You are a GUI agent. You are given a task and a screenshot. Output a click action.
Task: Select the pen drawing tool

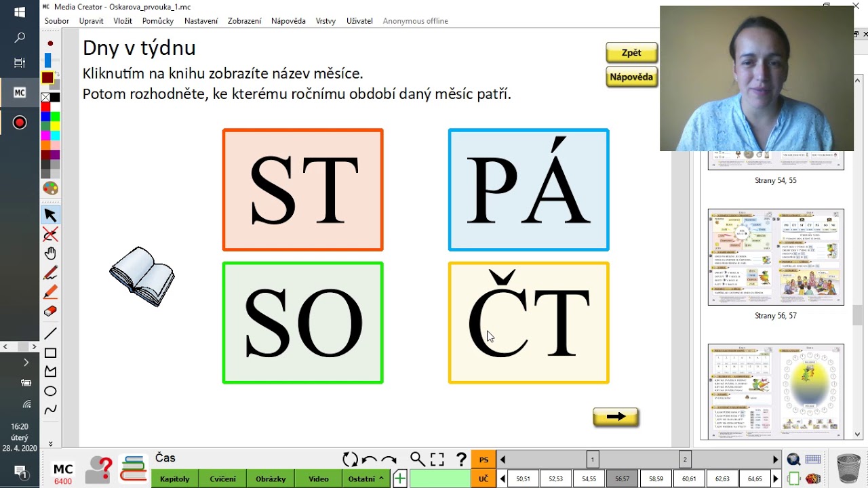click(50, 273)
